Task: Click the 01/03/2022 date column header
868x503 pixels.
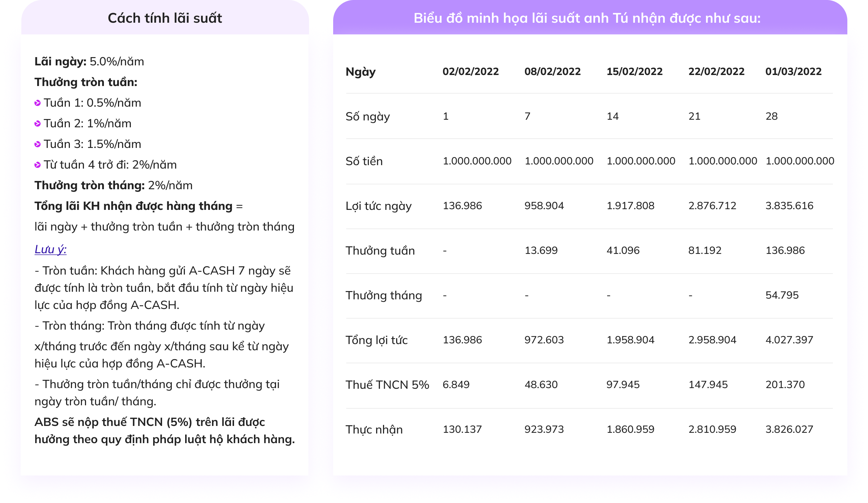Action: point(793,71)
